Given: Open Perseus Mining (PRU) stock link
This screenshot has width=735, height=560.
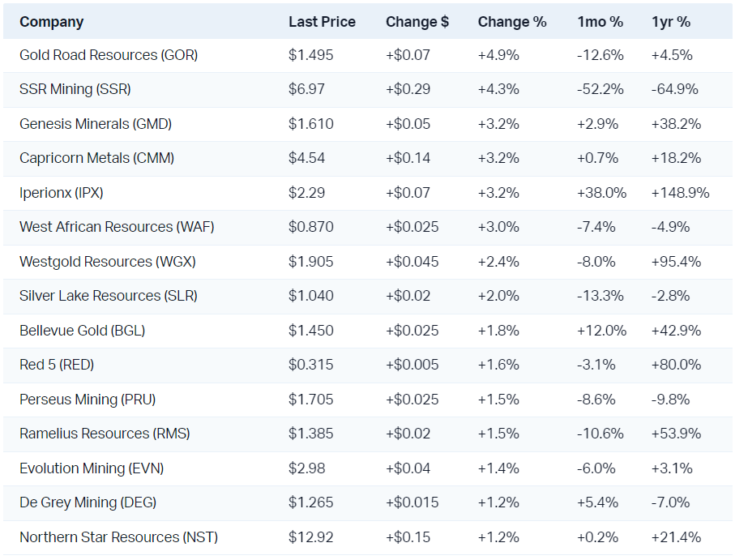Looking at the screenshot, I should (x=88, y=400).
